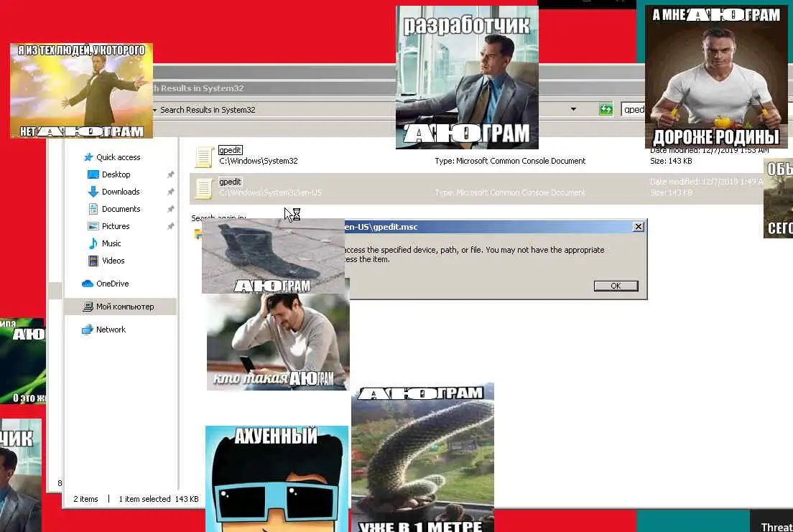
Task: Click OK in the gpedit.msc error dialog
Action: [616, 286]
